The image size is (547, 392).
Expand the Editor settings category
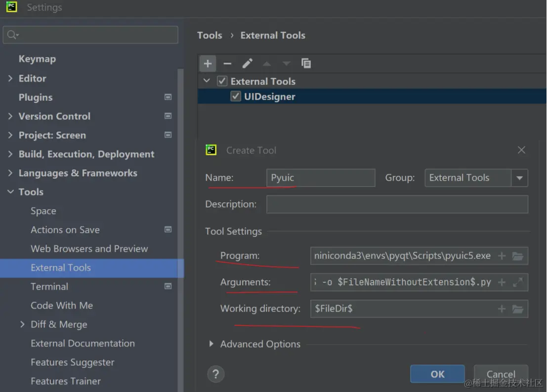tap(10, 78)
